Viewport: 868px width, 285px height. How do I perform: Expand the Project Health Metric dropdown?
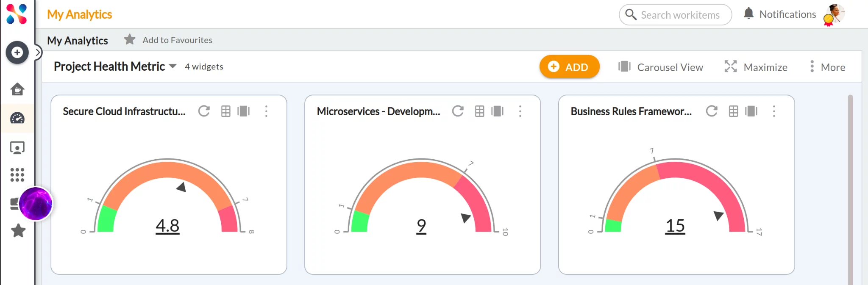pos(173,66)
